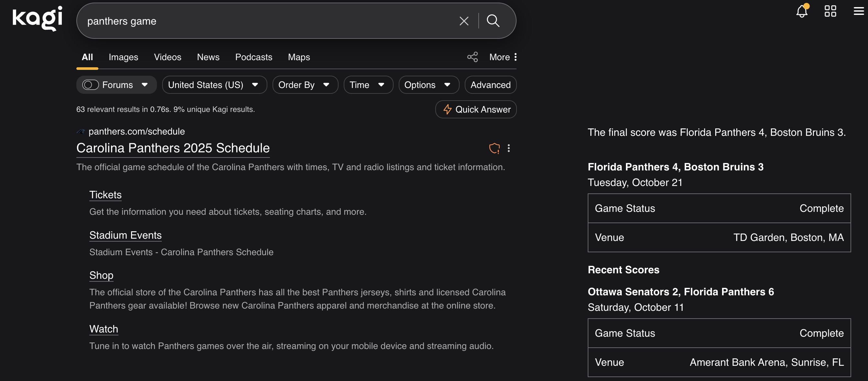Open the three-dot menu for Carolina Panthers result
Screen dimensions: 868x381
(508, 148)
